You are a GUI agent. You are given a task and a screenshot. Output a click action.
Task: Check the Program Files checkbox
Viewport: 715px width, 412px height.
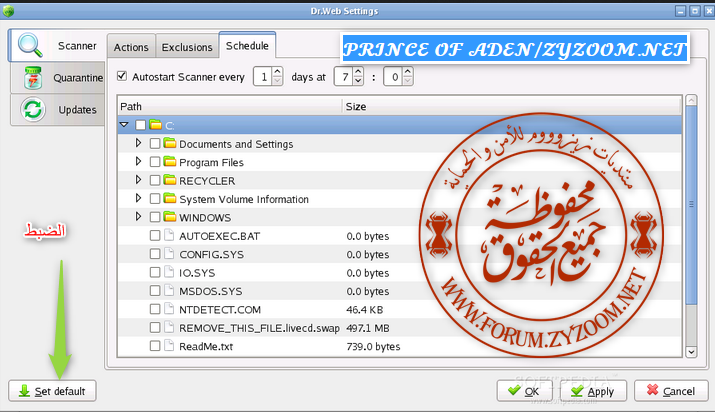click(x=155, y=162)
